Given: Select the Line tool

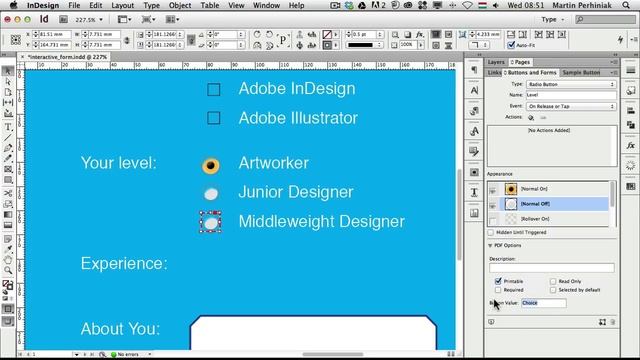Looking at the screenshot, I should (x=8, y=137).
